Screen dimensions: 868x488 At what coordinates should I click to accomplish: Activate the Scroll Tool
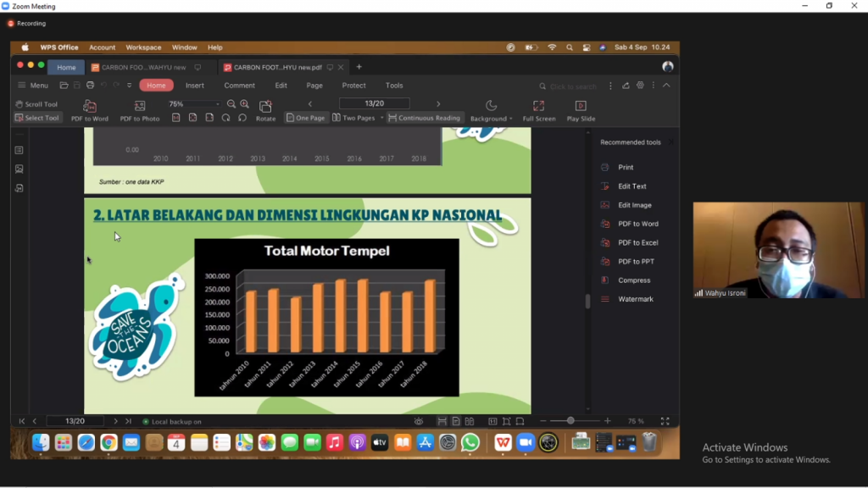[36, 104]
